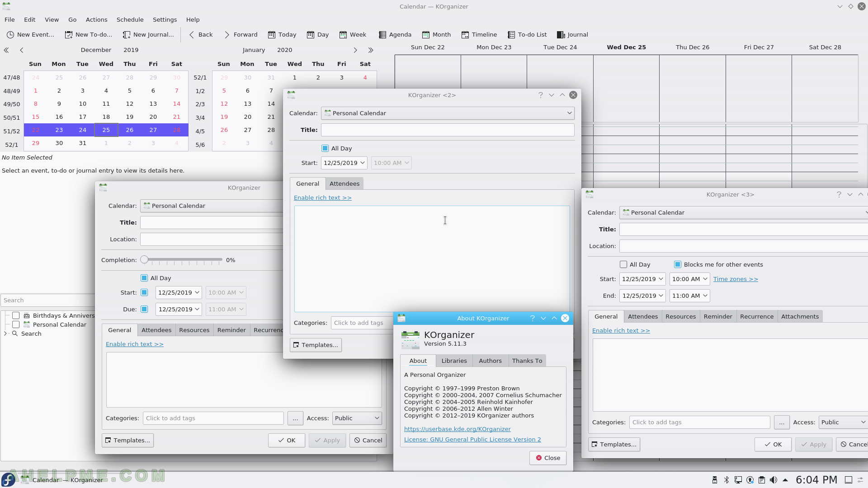Enable All Day in KOrganizer <3> dialog

pyautogui.click(x=623, y=264)
